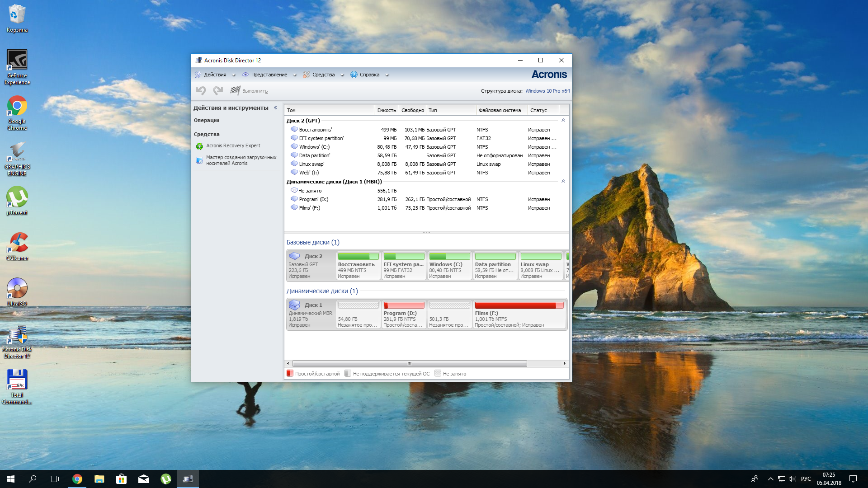Expand dropdown arrow next to Представление
This screenshot has width=868, height=488.
(x=295, y=75)
